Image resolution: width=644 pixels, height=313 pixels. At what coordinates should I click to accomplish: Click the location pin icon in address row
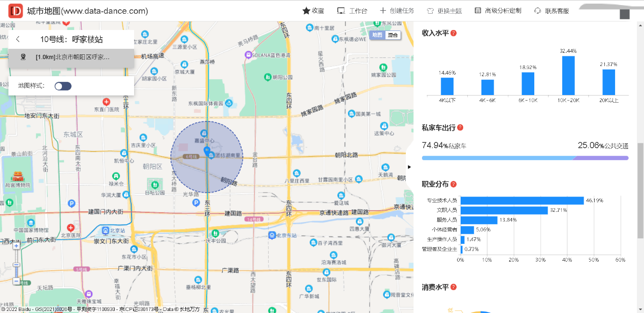tap(23, 57)
